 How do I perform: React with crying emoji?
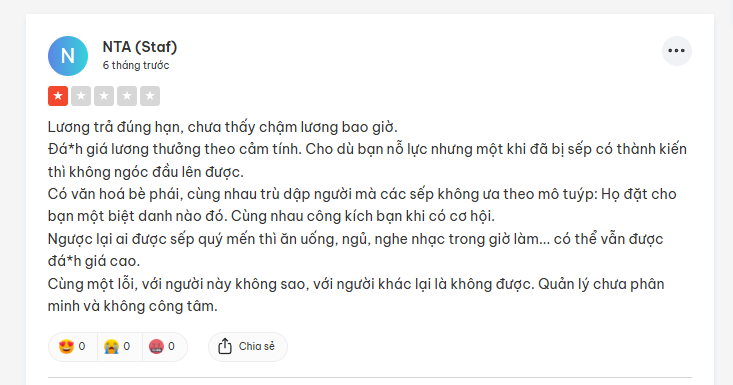(111, 347)
